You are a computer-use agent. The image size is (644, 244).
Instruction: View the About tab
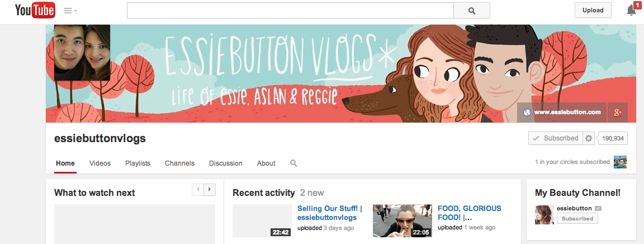tap(266, 163)
